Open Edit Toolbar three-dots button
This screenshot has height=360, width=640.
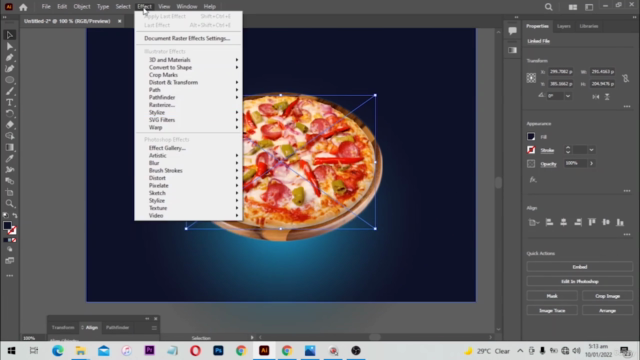(9, 276)
